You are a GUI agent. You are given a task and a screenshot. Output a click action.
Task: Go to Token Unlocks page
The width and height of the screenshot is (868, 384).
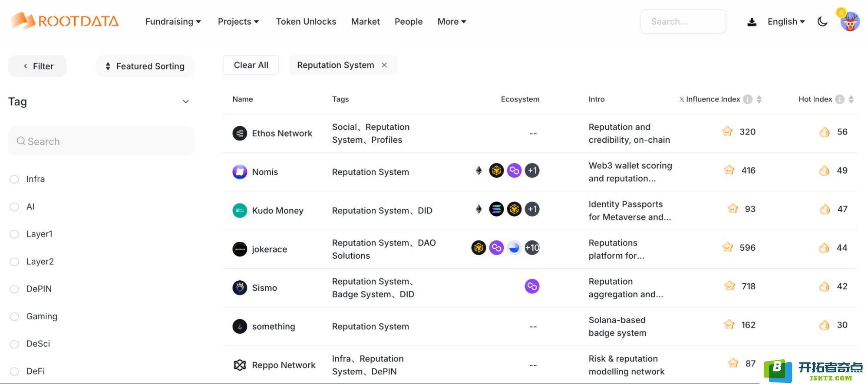(306, 22)
